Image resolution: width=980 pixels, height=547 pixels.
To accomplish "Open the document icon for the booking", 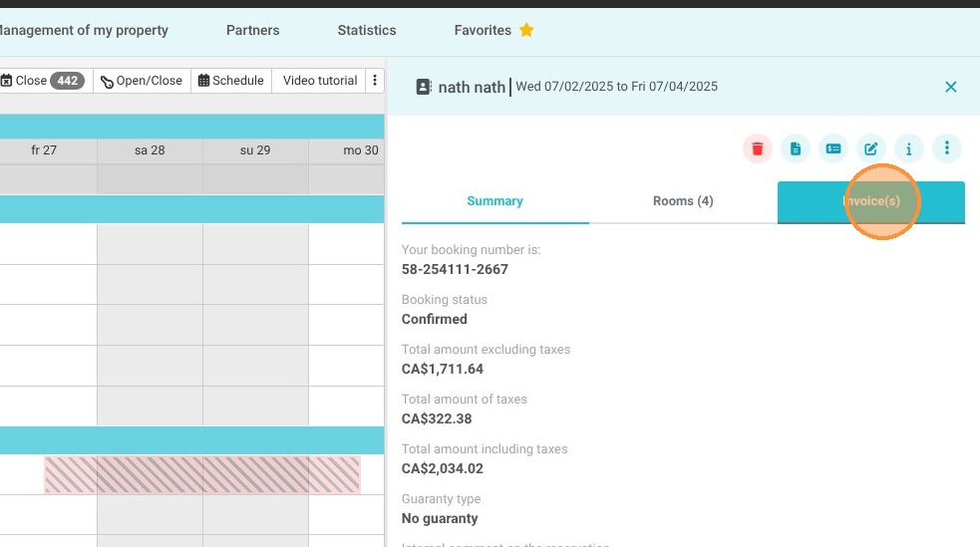I will [x=795, y=148].
